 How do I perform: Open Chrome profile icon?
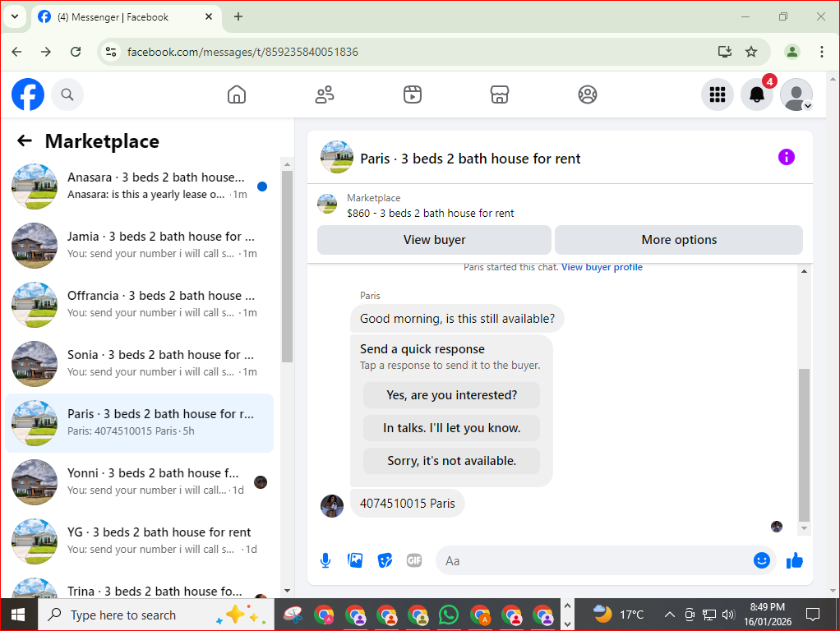(x=792, y=52)
